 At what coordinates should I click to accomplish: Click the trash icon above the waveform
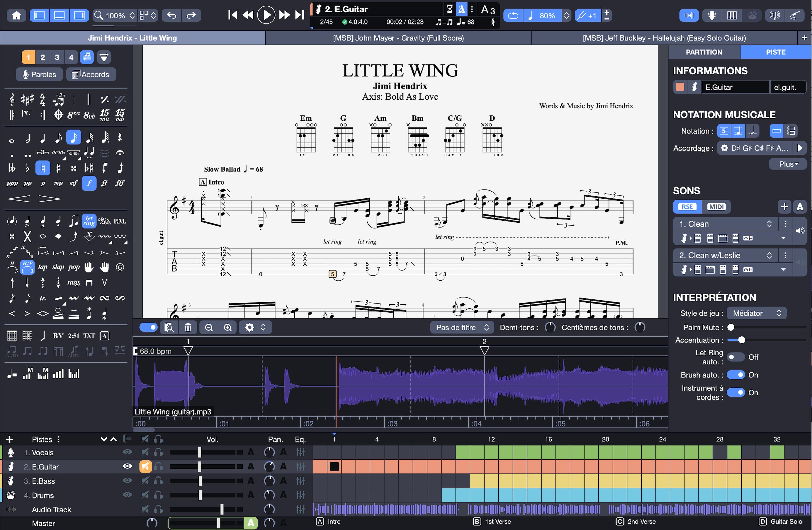coord(188,327)
